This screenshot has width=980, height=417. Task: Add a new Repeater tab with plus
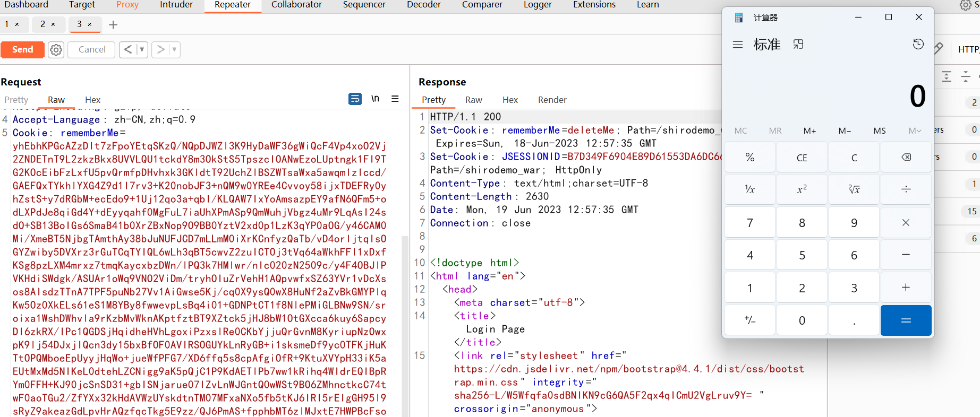coord(113,24)
